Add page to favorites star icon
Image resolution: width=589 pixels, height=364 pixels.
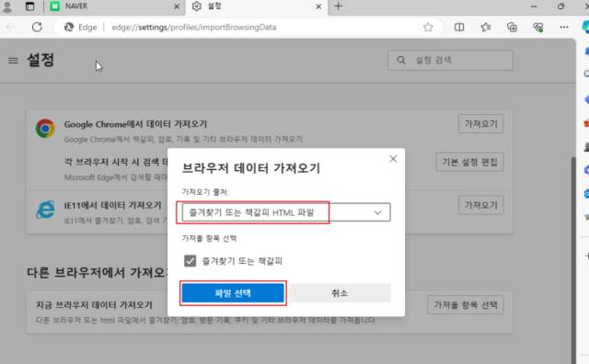tap(428, 27)
